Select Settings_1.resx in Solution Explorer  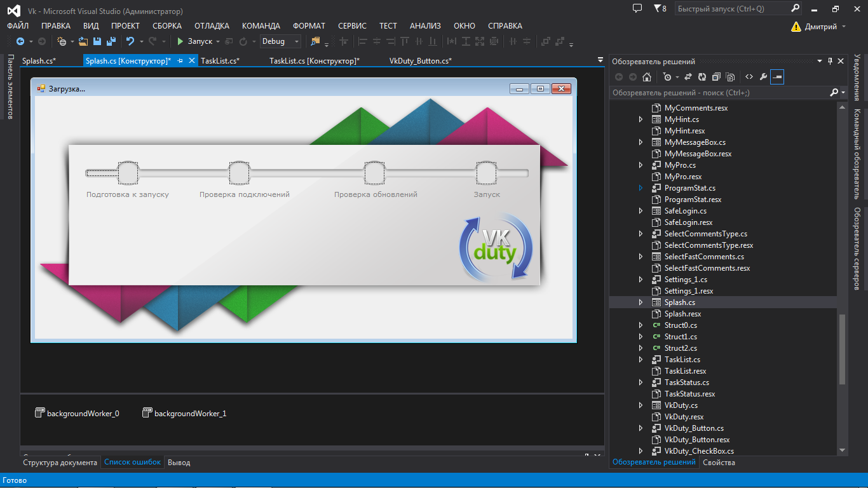coord(689,291)
